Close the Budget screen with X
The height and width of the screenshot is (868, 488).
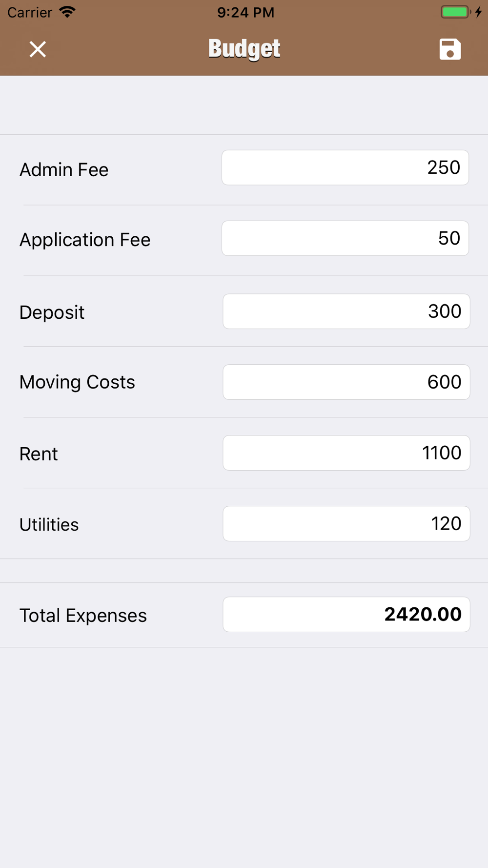pos(38,49)
